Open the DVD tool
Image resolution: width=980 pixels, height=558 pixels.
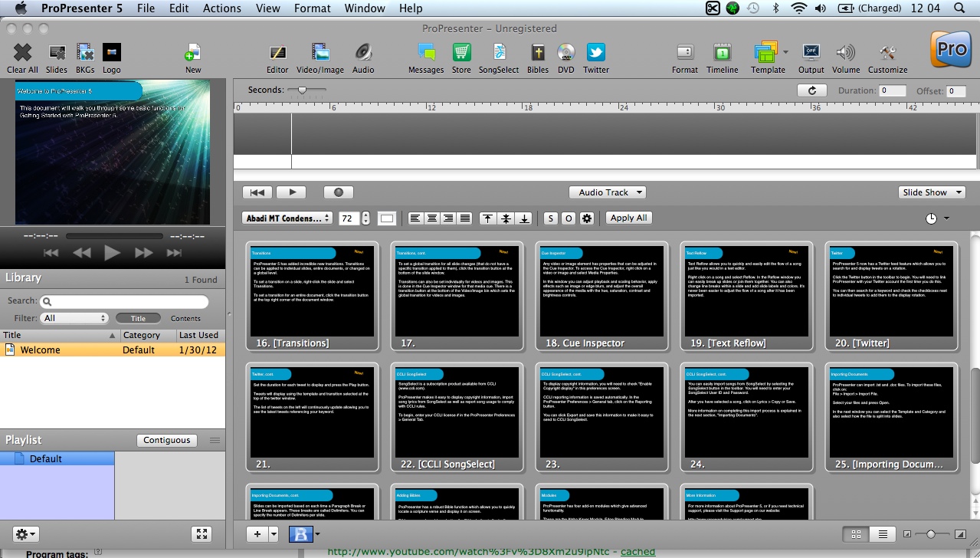click(x=566, y=53)
